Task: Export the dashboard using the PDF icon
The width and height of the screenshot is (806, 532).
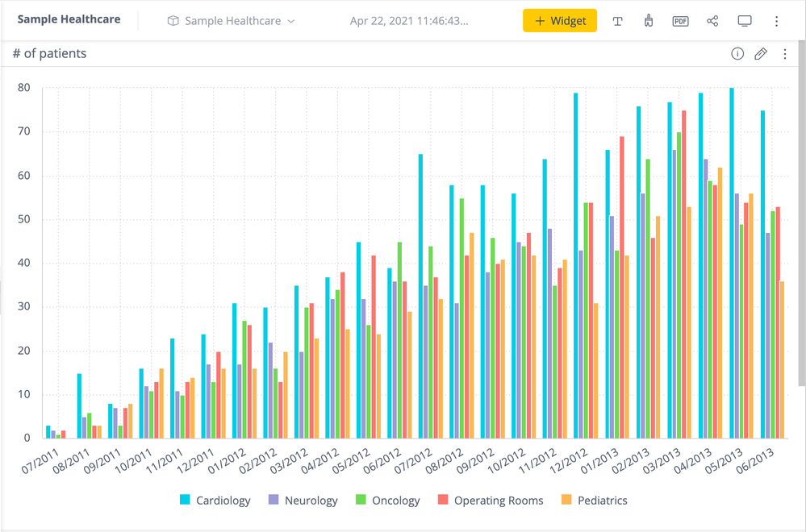Action: [x=680, y=21]
